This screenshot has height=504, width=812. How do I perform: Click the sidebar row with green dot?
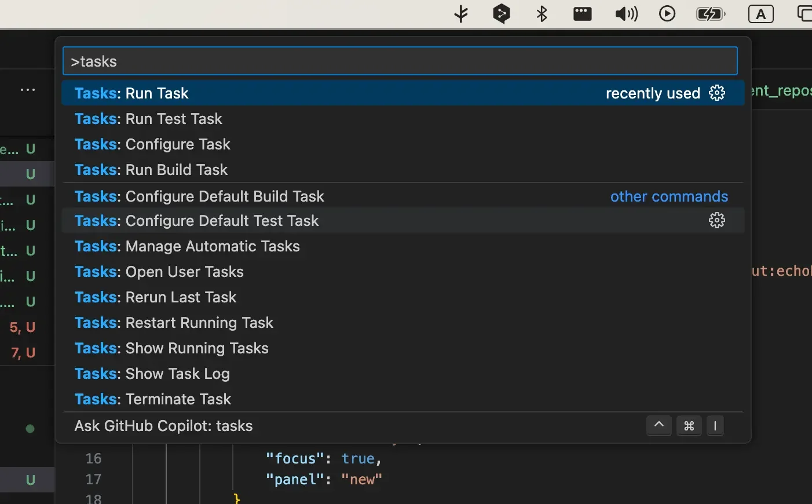[27, 429]
